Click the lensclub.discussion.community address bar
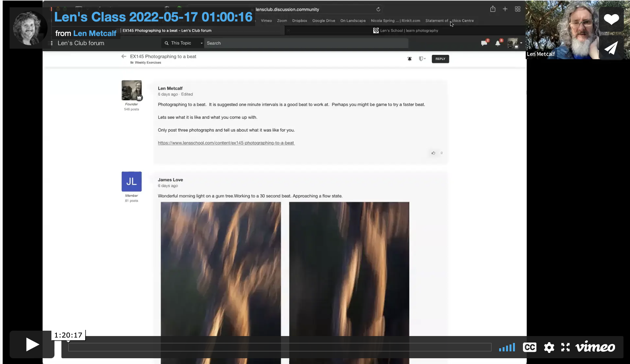 coord(287,9)
